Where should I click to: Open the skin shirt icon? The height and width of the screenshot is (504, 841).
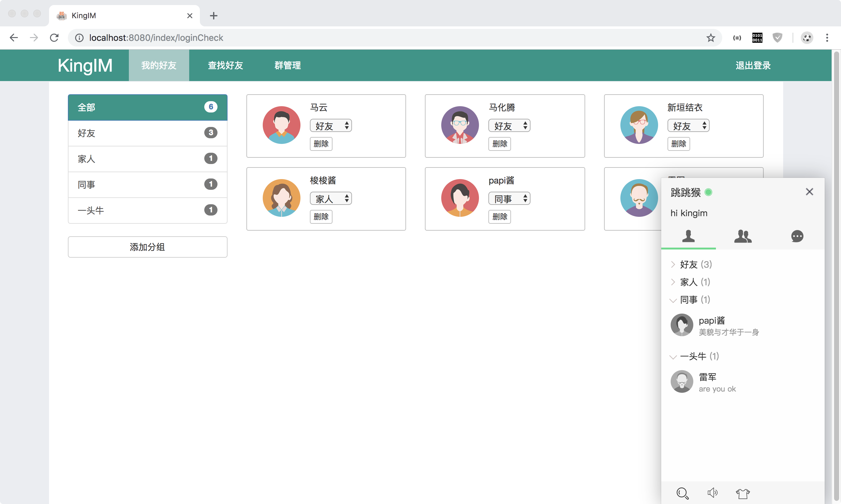pos(743,493)
